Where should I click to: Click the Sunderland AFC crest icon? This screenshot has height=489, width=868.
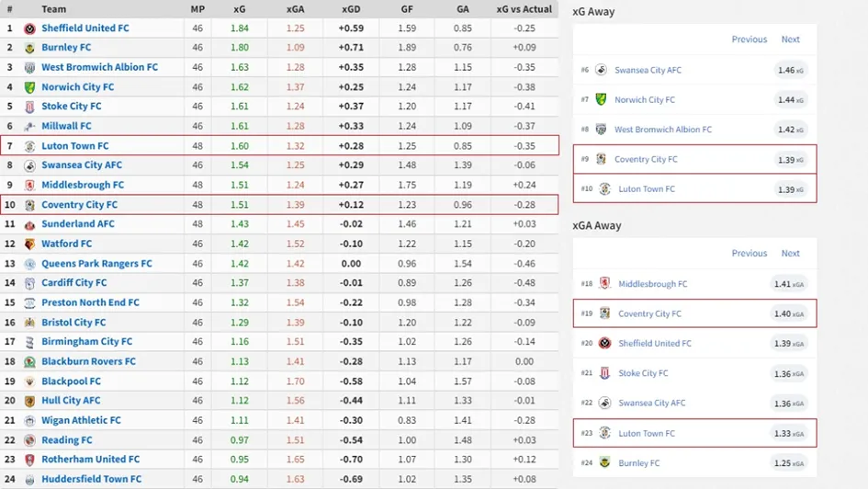29,224
